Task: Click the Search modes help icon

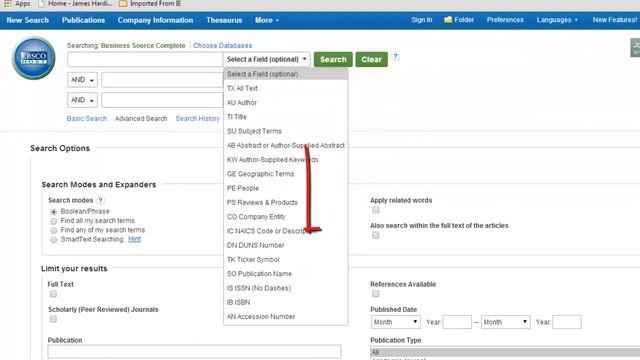Action: tap(100, 200)
